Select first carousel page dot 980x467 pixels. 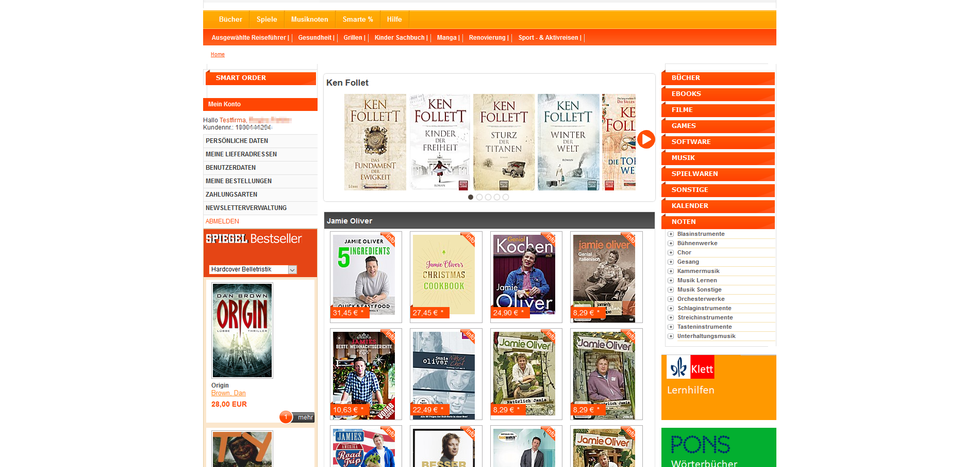(471, 197)
